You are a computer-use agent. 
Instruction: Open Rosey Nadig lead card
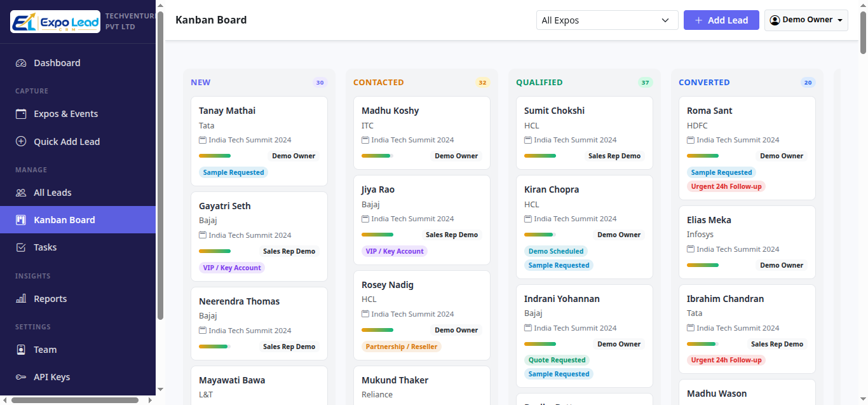tap(422, 315)
